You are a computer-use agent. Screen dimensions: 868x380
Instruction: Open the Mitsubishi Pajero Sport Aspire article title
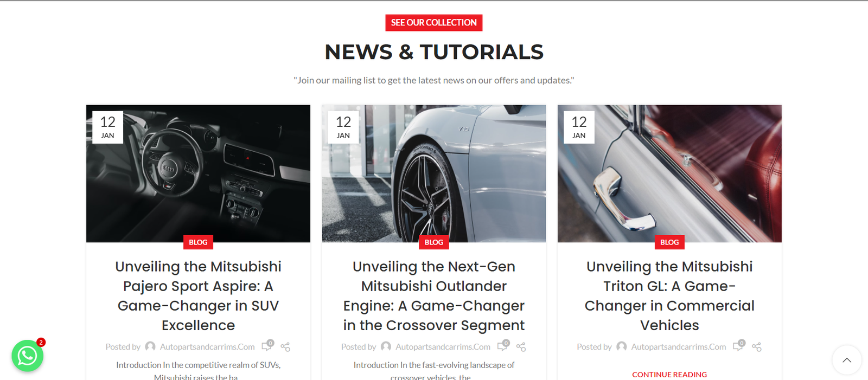point(198,296)
